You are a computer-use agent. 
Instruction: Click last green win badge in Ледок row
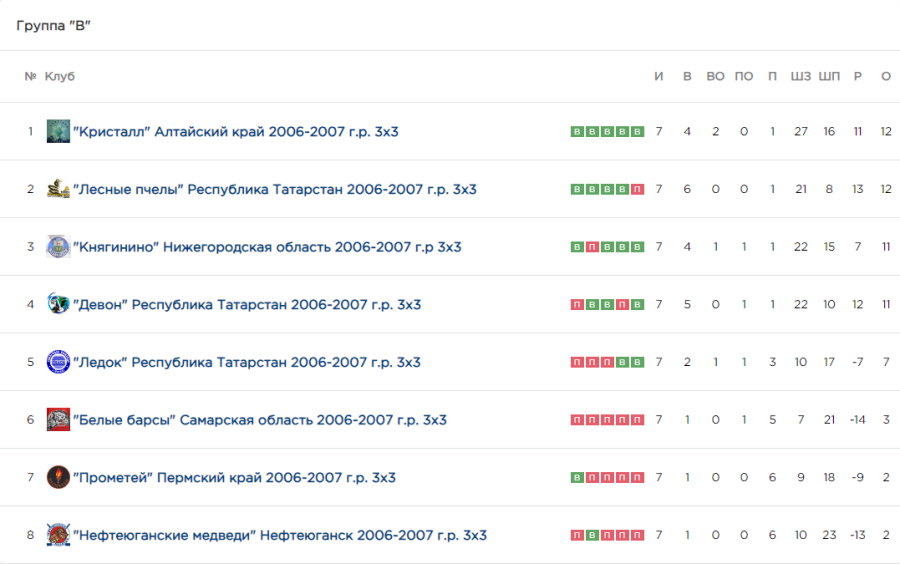click(638, 363)
